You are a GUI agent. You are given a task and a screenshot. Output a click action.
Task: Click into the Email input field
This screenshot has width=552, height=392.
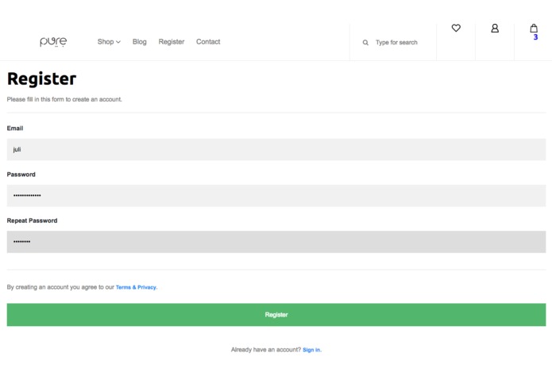pyautogui.click(x=276, y=149)
